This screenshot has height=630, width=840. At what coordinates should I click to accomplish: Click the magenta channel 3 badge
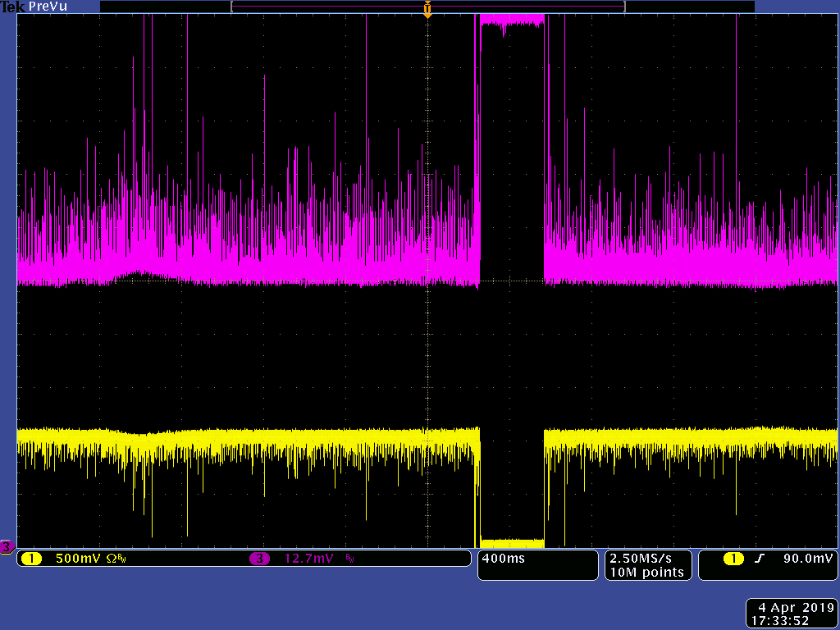260,559
